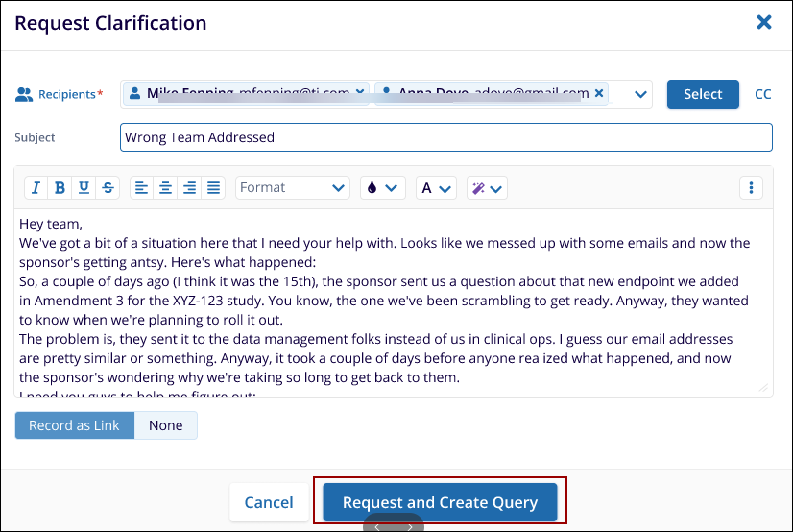This screenshot has height=532, width=793.
Task: Remove Mike Fenning from recipients
Action: pyautogui.click(x=360, y=93)
